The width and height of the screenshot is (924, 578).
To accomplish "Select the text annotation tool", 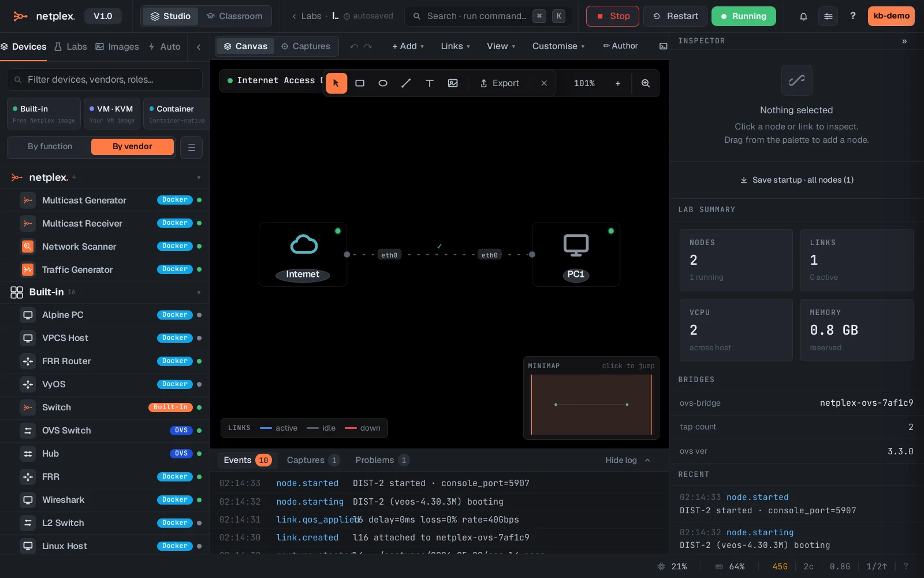I will click(430, 83).
